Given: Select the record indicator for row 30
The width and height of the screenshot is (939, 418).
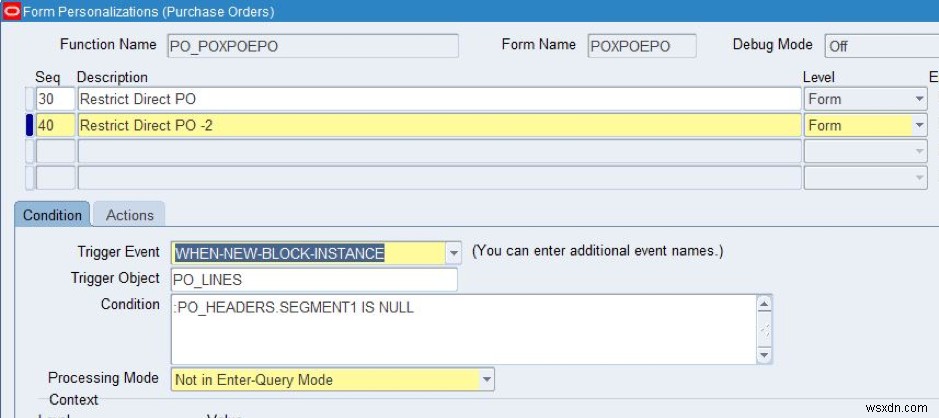Looking at the screenshot, I should tap(29, 99).
